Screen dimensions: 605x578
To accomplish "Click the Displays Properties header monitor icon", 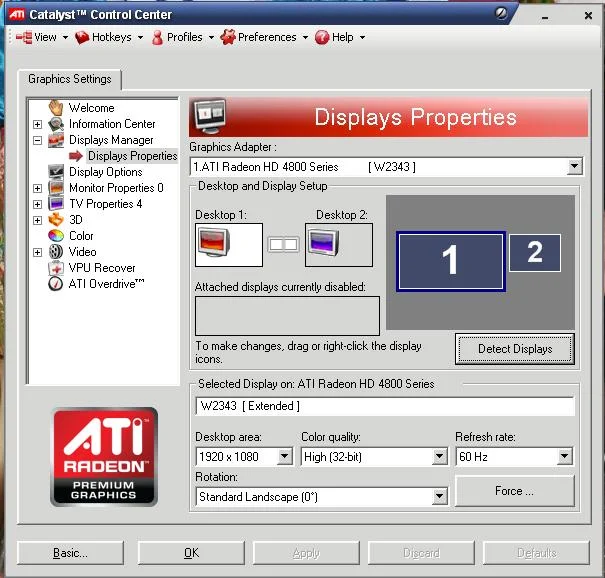I will click(210, 117).
